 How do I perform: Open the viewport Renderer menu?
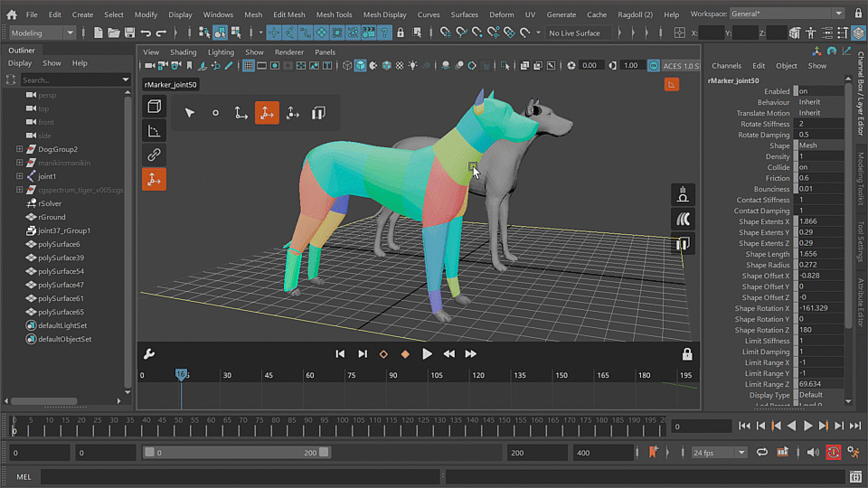click(289, 52)
